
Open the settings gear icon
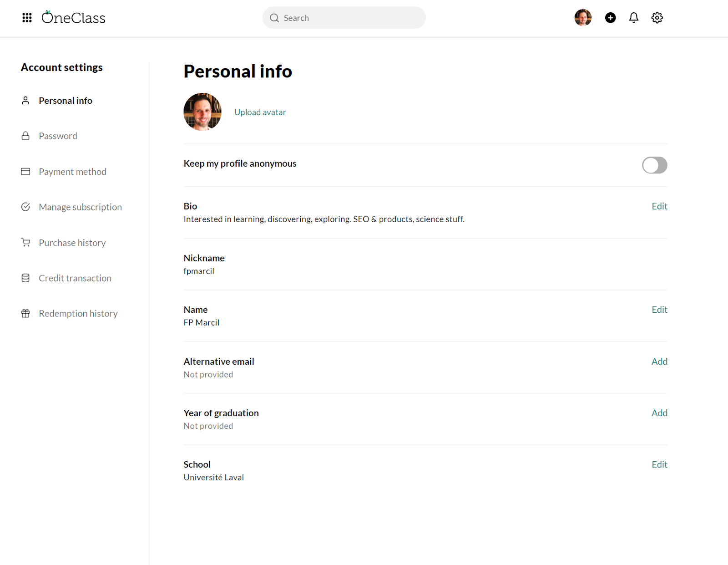(x=657, y=18)
